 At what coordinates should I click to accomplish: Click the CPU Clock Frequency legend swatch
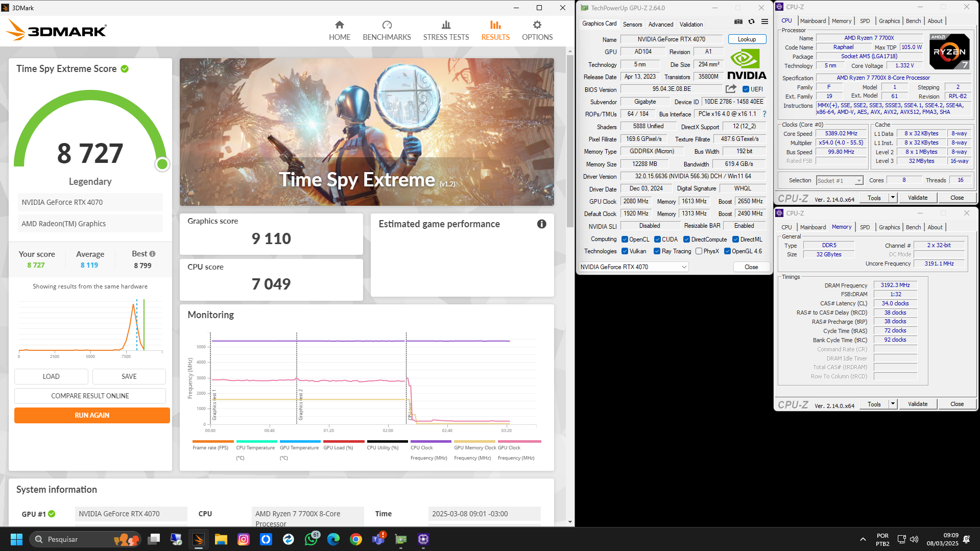[x=431, y=441]
